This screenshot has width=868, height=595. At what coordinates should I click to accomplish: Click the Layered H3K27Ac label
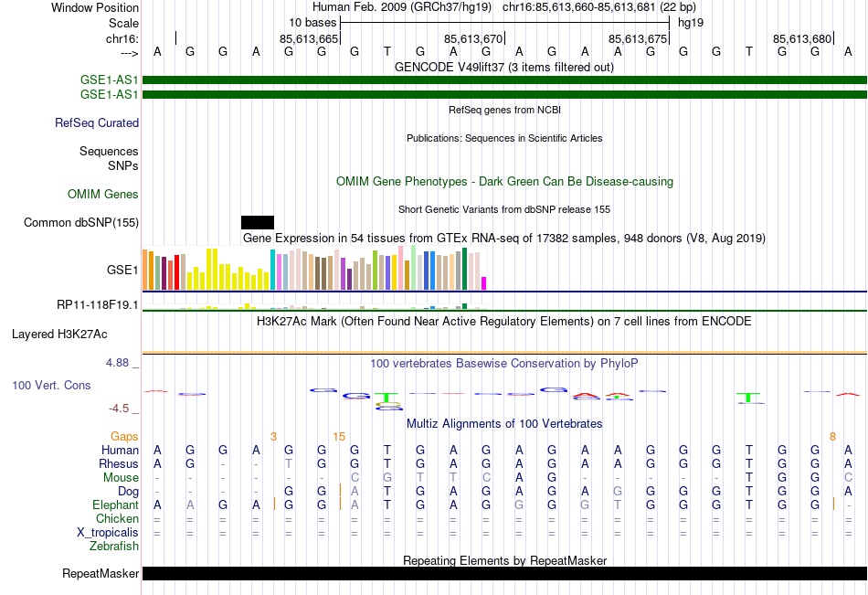[x=59, y=335]
